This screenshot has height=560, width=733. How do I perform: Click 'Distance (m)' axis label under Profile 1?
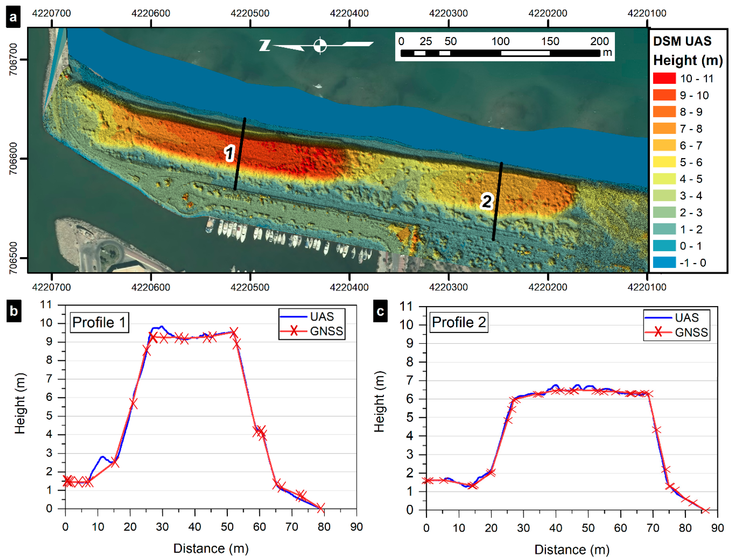tap(211, 548)
